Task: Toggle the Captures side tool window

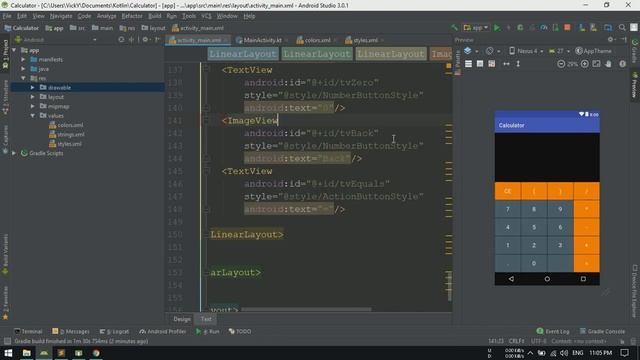Action: (x=5, y=139)
